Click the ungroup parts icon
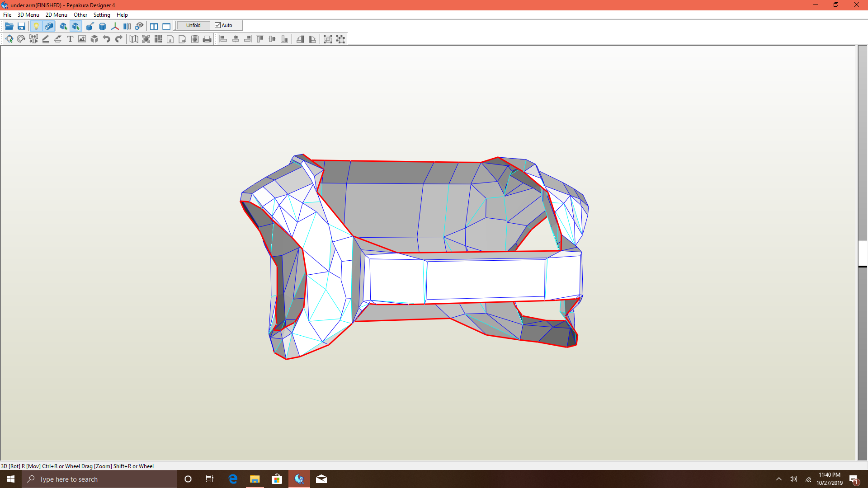Image resolution: width=868 pixels, height=488 pixels. click(x=340, y=39)
